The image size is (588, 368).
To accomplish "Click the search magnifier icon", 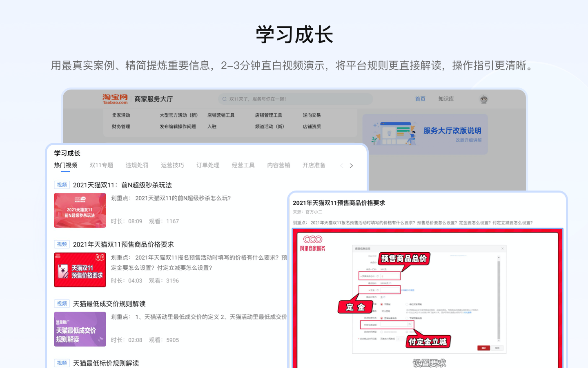I will (x=224, y=99).
